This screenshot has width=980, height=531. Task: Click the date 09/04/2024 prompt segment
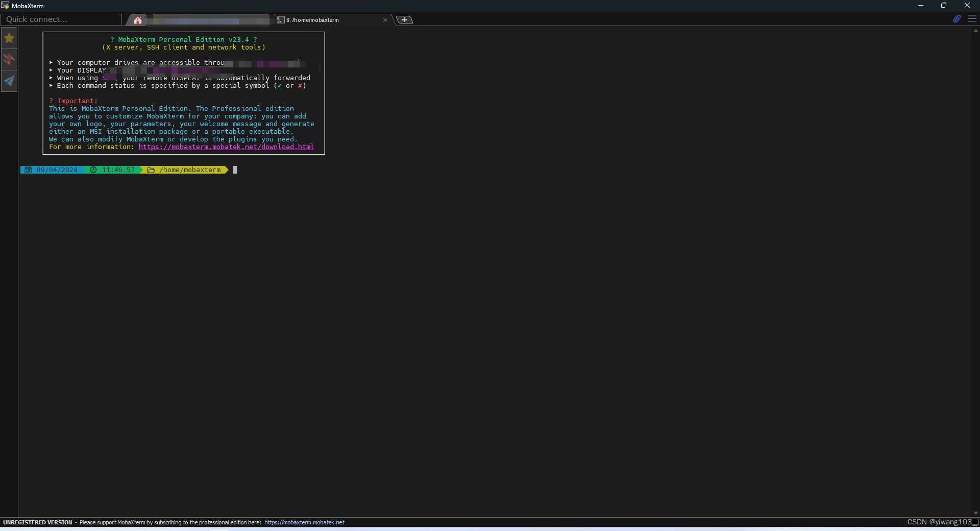[x=52, y=170]
